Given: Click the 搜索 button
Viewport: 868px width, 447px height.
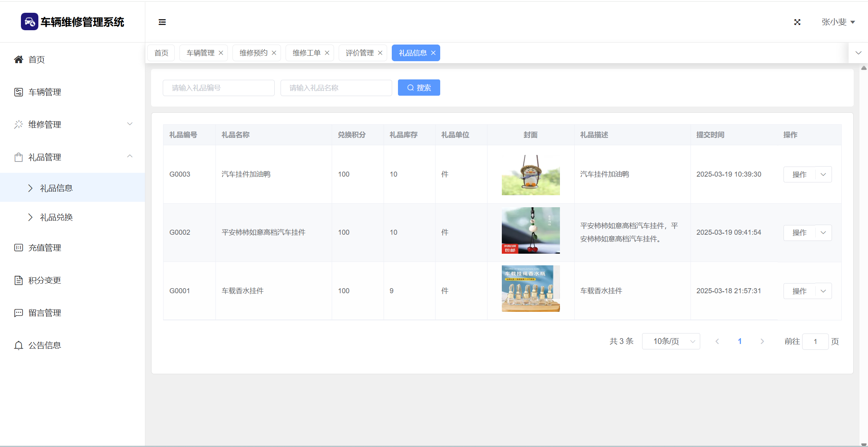Looking at the screenshot, I should click(419, 88).
